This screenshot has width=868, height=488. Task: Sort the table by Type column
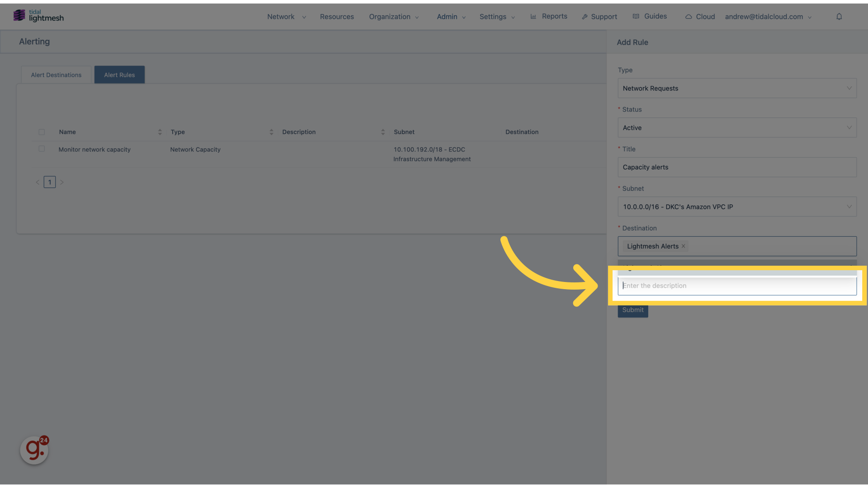point(271,132)
